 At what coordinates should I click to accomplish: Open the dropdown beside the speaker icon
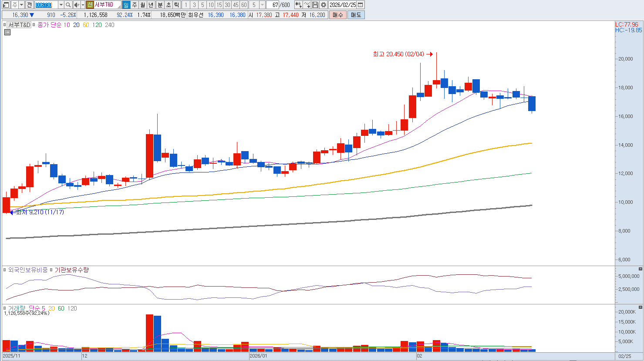pos(83,5)
